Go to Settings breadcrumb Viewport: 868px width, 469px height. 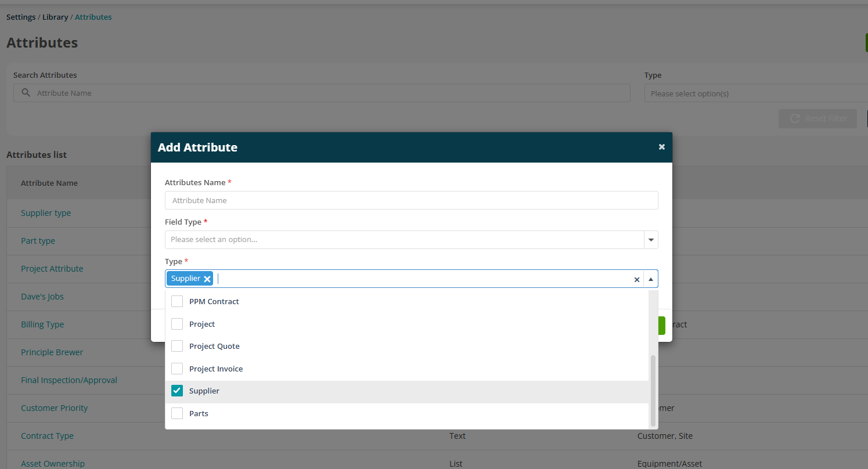pos(21,17)
